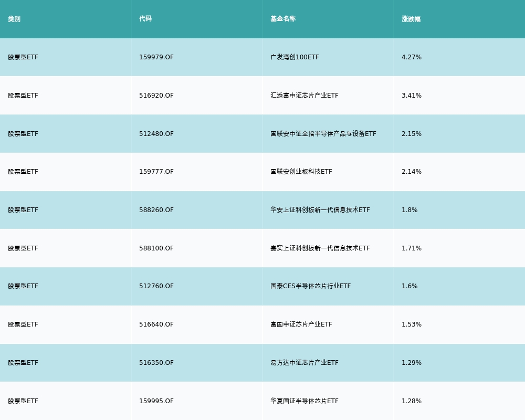Viewport: 525px width, 420px height.
Task: Select code 512760.OF
Action: [156, 286]
